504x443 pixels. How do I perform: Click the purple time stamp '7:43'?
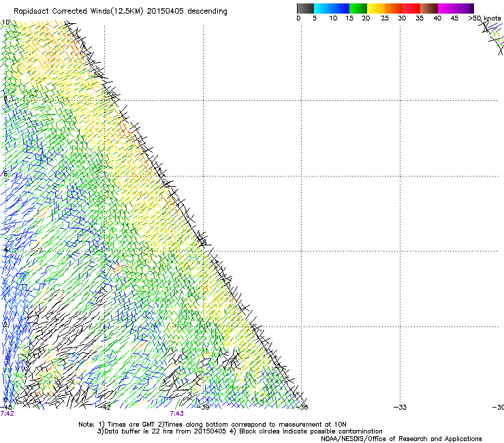pyautogui.click(x=177, y=414)
